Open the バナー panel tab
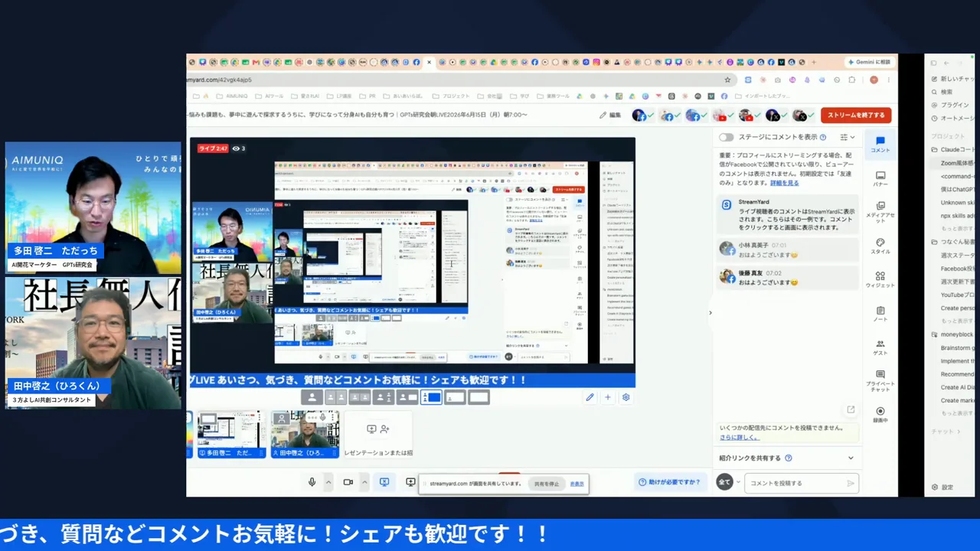The width and height of the screenshot is (980, 551). point(880,178)
